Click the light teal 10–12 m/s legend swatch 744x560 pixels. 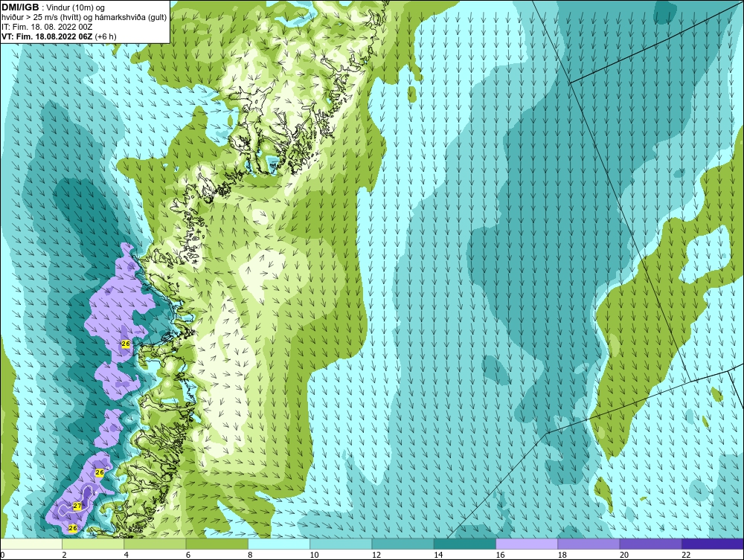[x=341, y=544]
